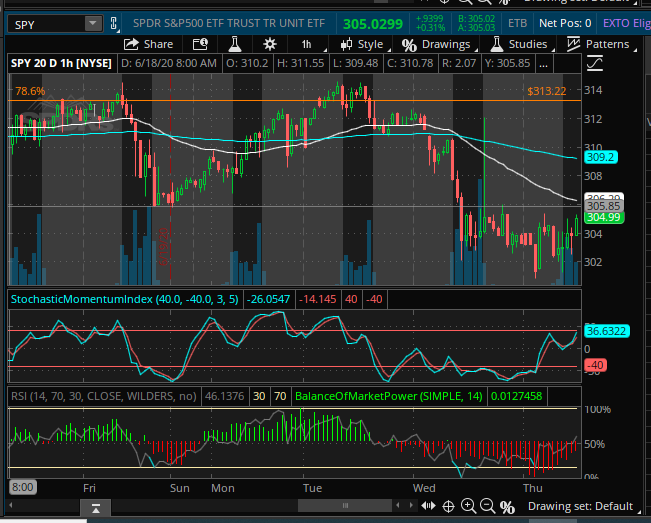
Task: Click the 309.2 cyan price bubble
Action: [600, 157]
